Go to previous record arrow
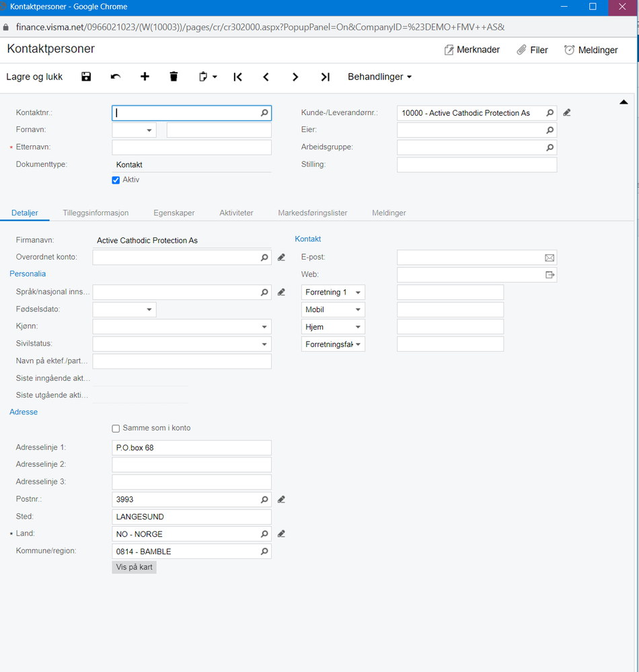The height and width of the screenshot is (672, 639). [x=266, y=77]
